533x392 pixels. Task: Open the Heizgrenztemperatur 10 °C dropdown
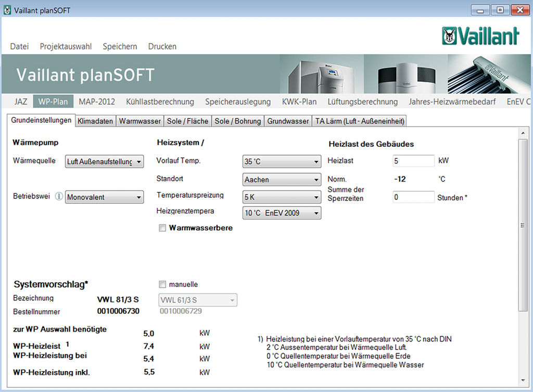[282, 213]
